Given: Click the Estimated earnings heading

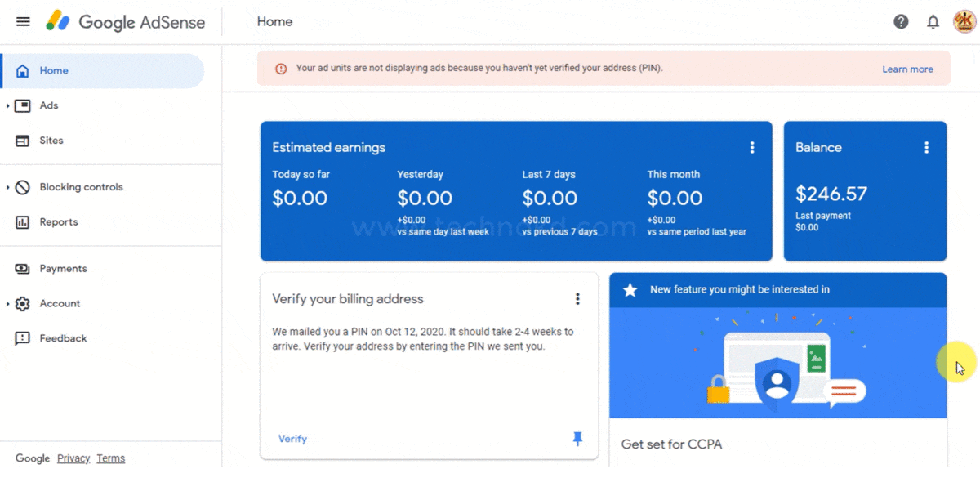Looking at the screenshot, I should (x=328, y=148).
